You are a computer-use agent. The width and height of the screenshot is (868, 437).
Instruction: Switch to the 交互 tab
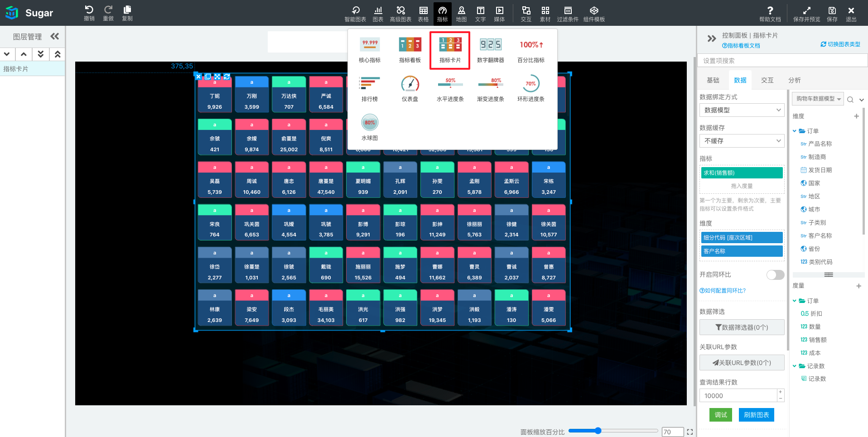pyautogui.click(x=767, y=80)
